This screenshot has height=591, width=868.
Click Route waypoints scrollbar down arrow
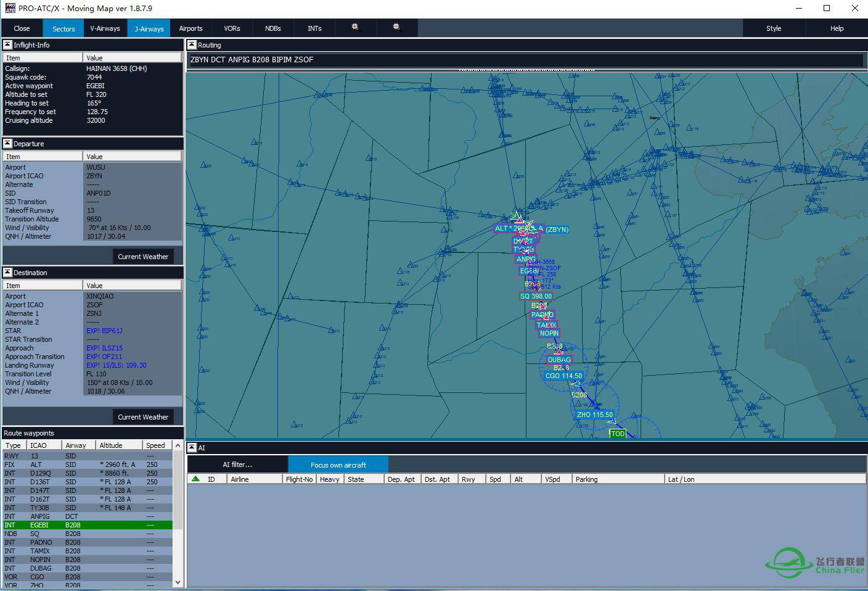click(178, 581)
